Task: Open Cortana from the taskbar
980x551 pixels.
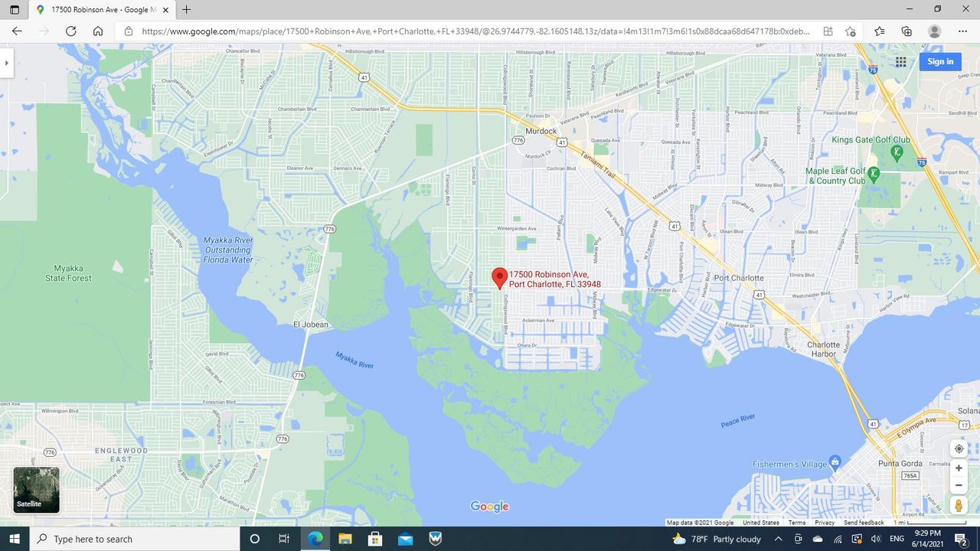Action: point(255,539)
